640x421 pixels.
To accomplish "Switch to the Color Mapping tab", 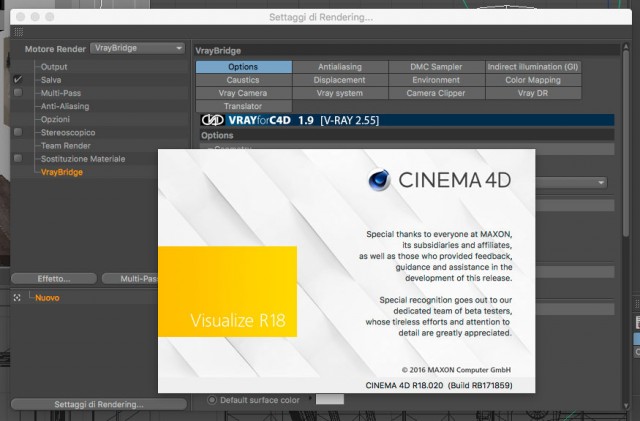I will point(533,80).
